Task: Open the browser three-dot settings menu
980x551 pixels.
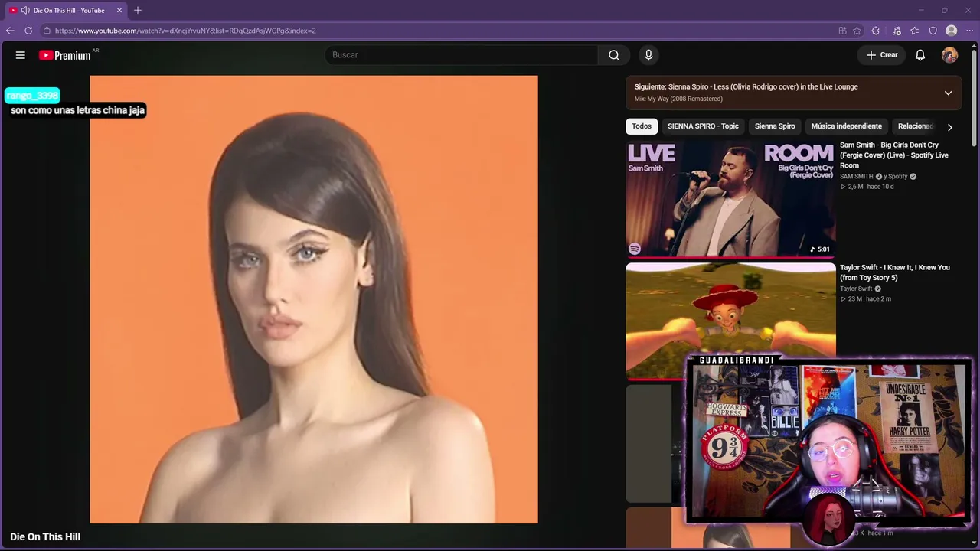Action: tap(969, 31)
